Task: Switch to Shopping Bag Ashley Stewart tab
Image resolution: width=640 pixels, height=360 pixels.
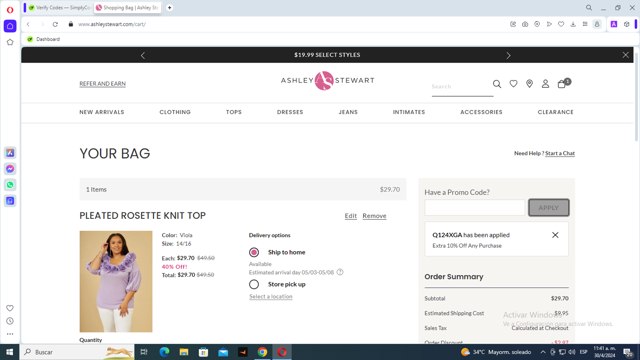Action: (127, 7)
